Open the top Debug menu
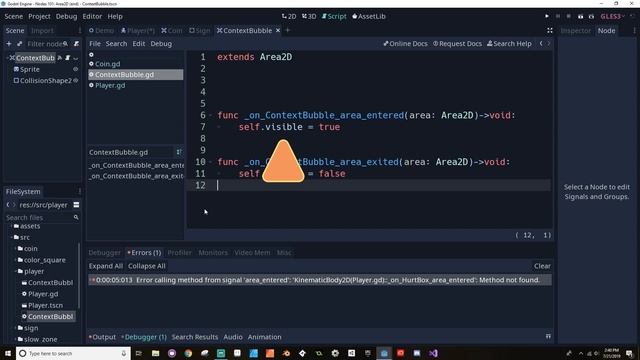Screen dimensions: 640x360 [66, 16]
